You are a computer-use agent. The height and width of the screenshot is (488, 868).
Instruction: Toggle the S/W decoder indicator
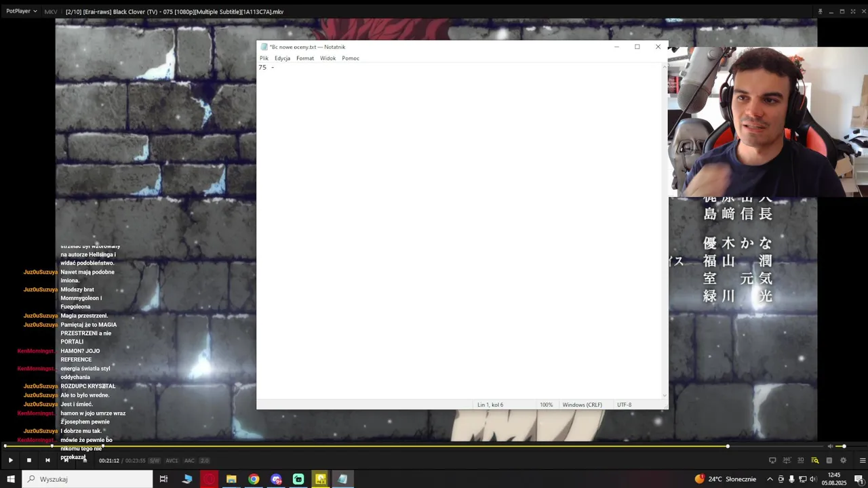[155, 461]
